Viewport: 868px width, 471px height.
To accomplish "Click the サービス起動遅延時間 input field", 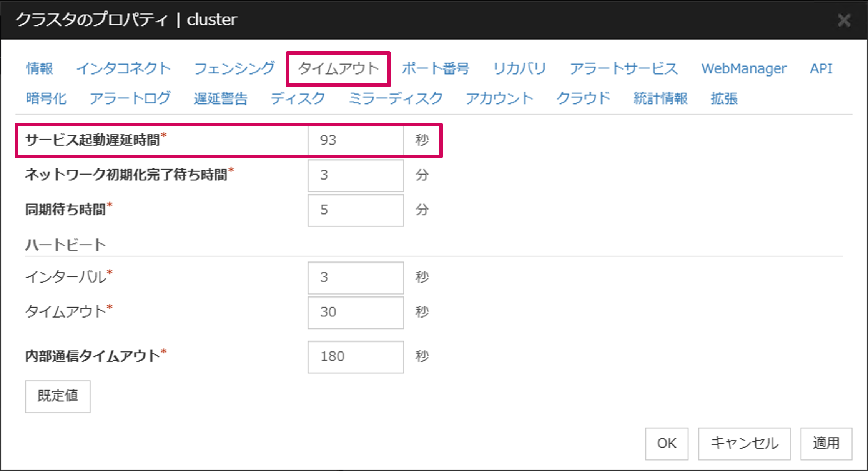I will click(x=356, y=140).
